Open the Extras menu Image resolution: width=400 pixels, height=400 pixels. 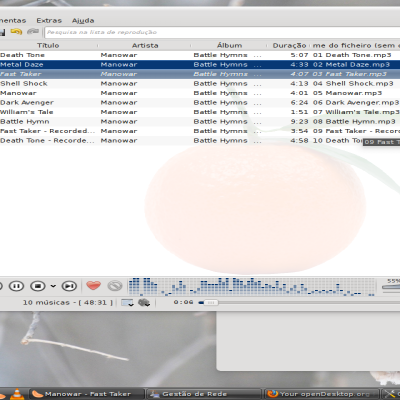click(x=49, y=20)
